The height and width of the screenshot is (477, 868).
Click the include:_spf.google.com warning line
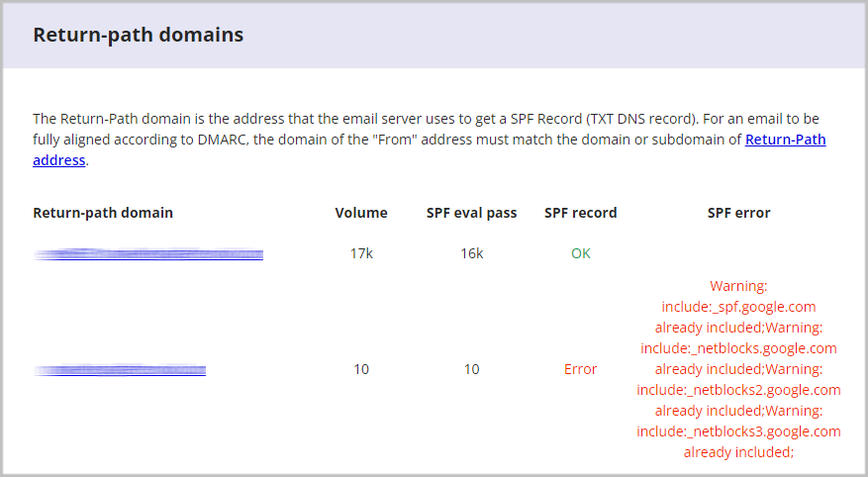pos(738,307)
